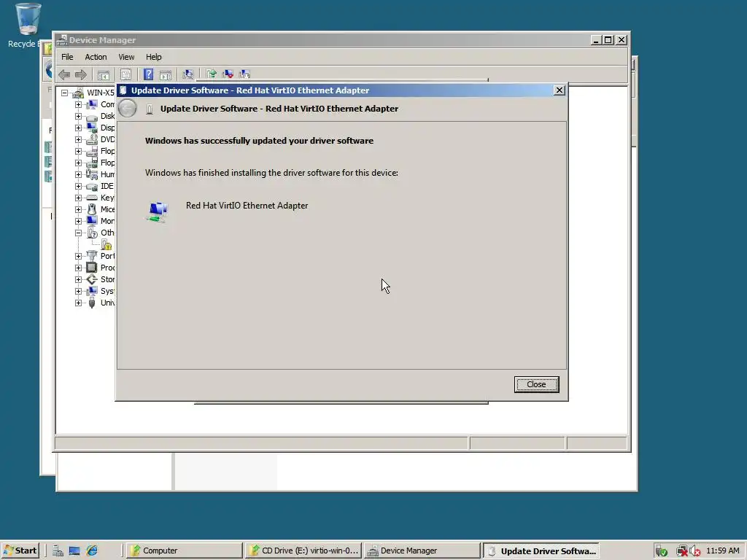Click the volume tray icon with red X
Viewport: 747px width, 560px height.
695,551
